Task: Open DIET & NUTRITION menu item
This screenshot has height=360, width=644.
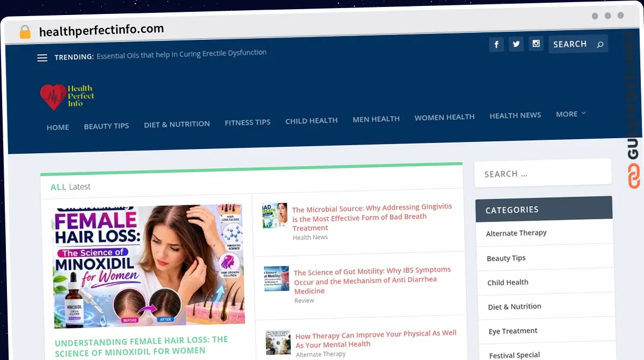Action: click(177, 124)
